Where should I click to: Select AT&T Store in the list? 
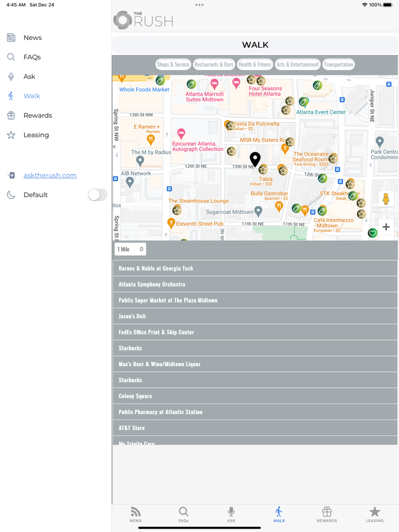click(255, 428)
